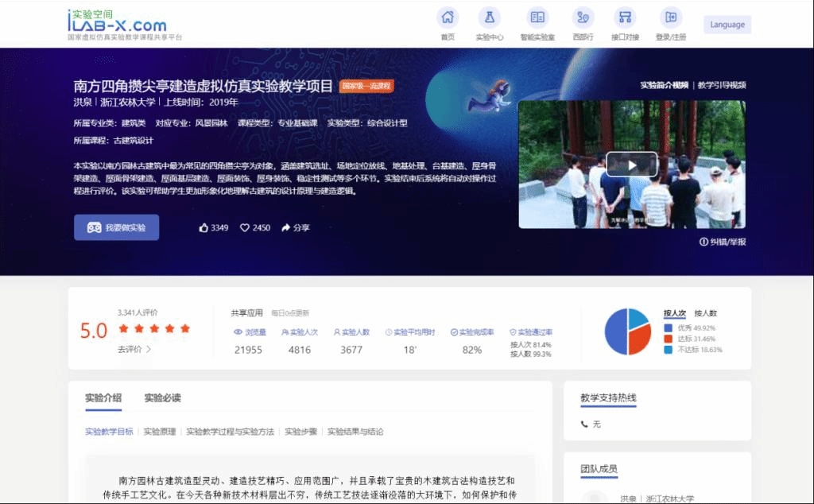Image resolution: width=814 pixels, height=504 pixels.
Task: Like the experiment with thumbs-up icon
Action: coord(203,228)
